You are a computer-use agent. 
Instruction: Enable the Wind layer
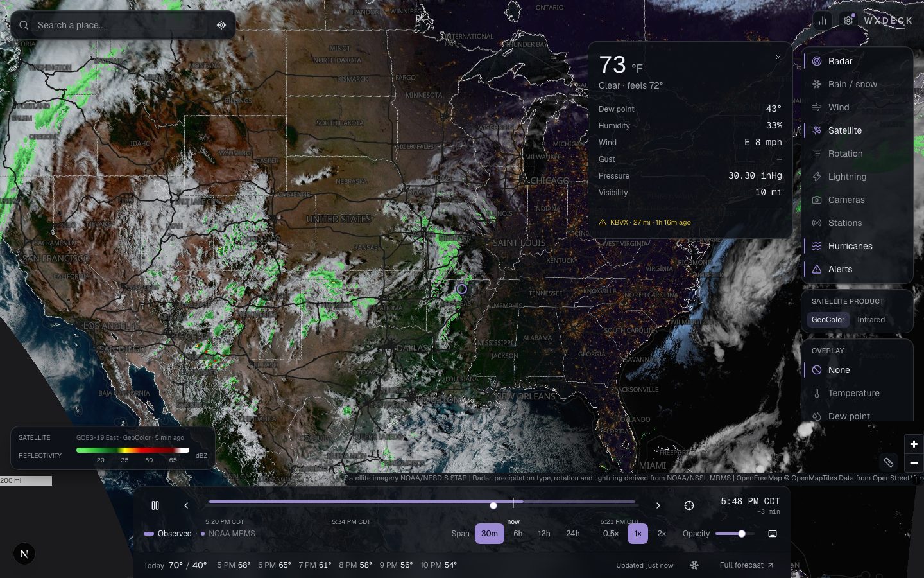(857, 107)
